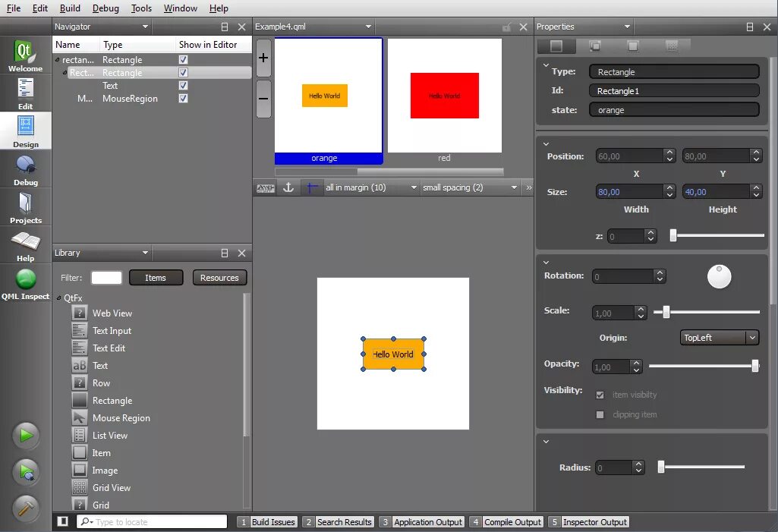Open Build Issues output pane
The image size is (778, 532).
click(x=268, y=522)
